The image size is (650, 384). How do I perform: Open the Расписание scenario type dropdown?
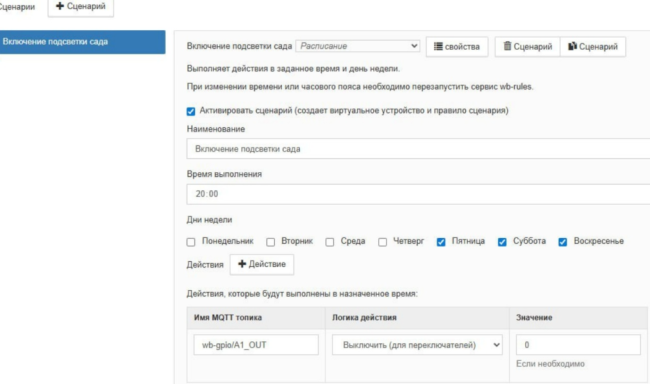click(x=357, y=46)
